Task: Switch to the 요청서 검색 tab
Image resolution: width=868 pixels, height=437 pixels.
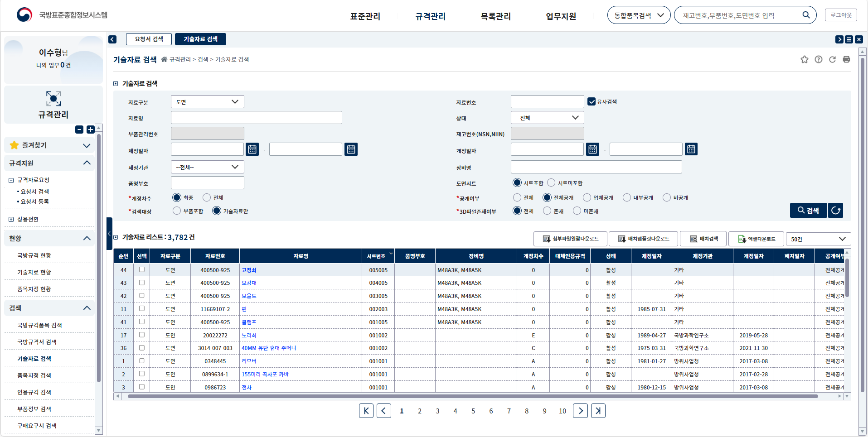Action: pos(149,39)
